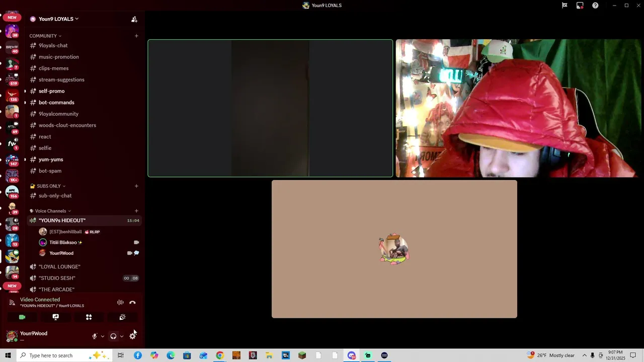Turn off camera with green video button
Screen dimensions: 644x362
click(22, 317)
